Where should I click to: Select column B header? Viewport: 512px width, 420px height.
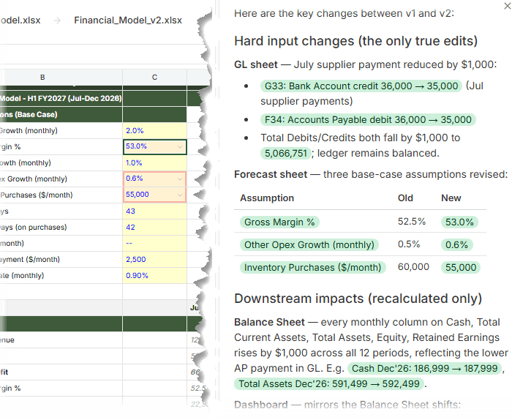point(42,78)
